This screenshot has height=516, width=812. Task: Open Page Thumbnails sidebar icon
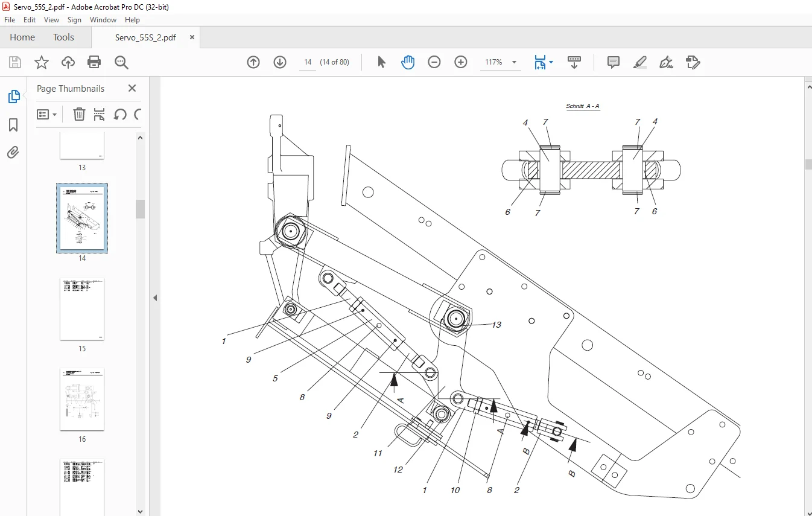pyautogui.click(x=13, y=97)
